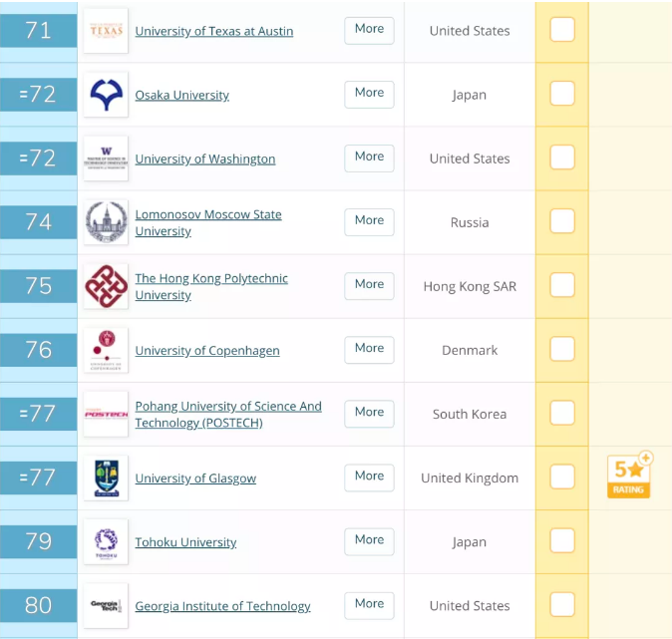
Task: Click the University of Texas at Austin logo
Action: pyautogui.click(x=106, y=31)
